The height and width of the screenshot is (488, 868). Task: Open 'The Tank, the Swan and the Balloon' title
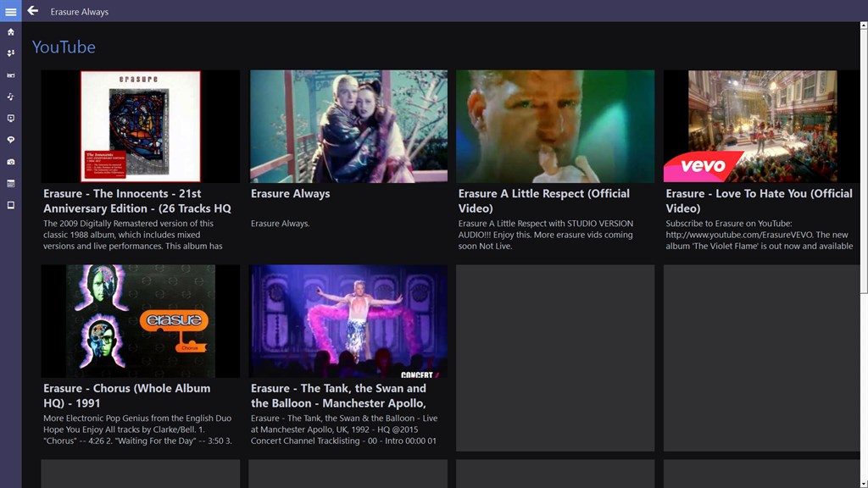(338, 396)
